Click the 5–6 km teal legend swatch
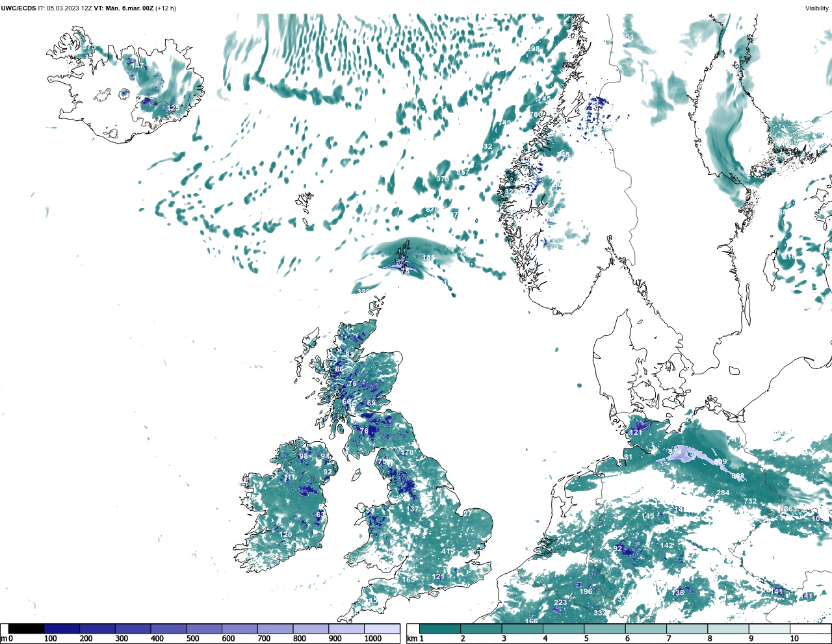Screen dimensions: 832x644 [604, 629]
